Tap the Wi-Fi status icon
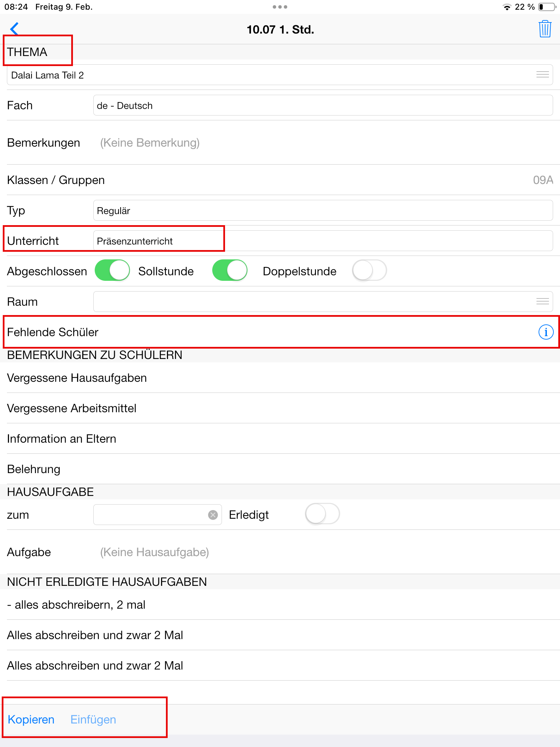This screenshot has height=747, width=560. tap(507, 7)
